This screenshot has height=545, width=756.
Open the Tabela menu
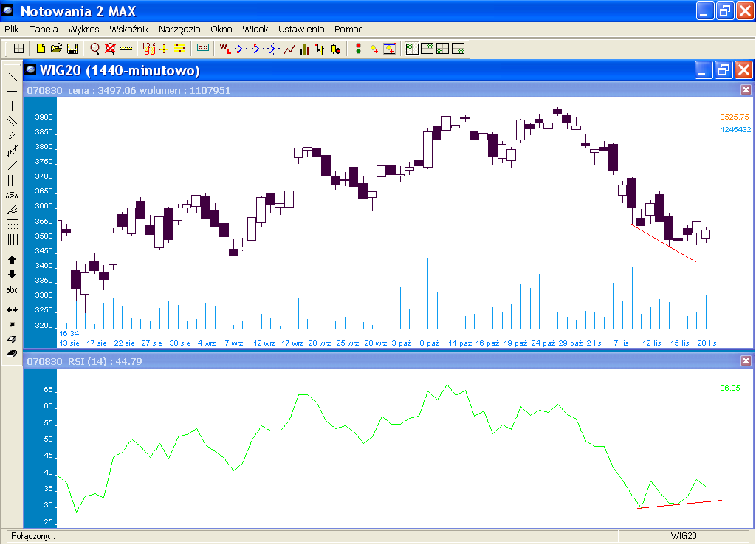tap(44, 29)
